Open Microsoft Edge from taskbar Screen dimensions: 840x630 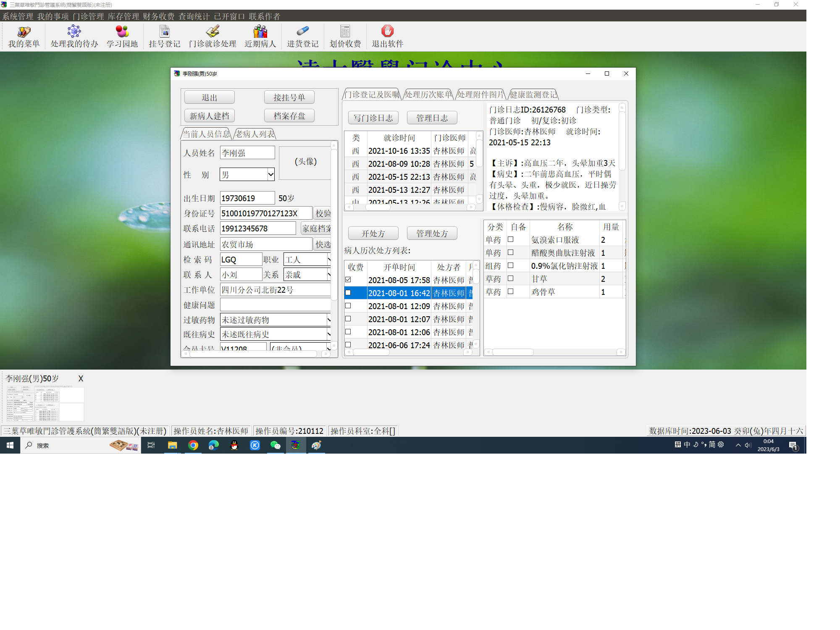click(214, 445)
